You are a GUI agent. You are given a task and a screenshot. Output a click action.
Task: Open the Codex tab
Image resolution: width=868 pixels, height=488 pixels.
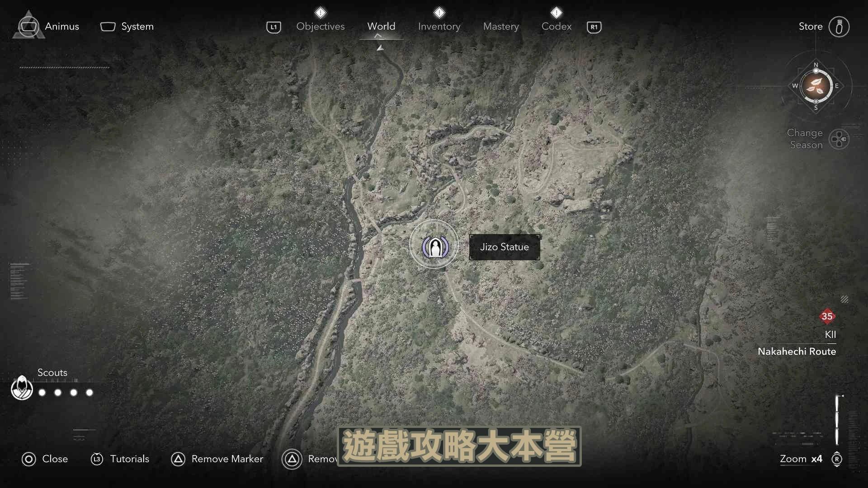557,26
